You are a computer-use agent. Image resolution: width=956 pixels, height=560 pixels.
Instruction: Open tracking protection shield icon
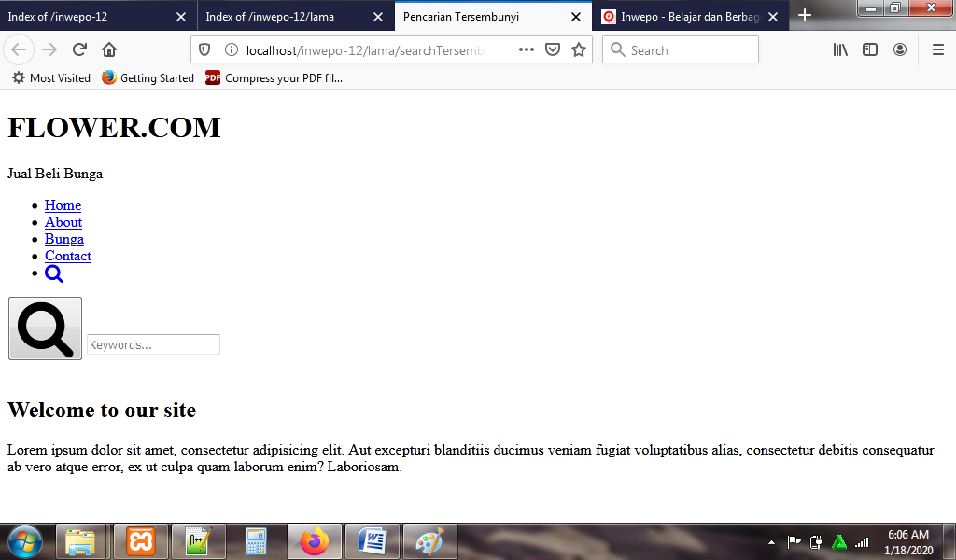pyautogui.click(x=204, y=50)
